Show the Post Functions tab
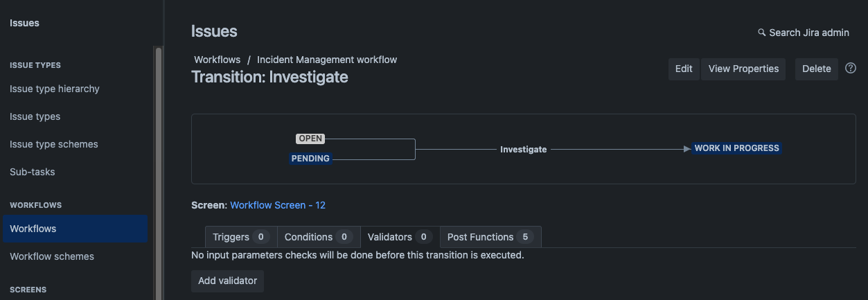This screenshot has height=300, width=868. pyautogui.click(x=490, y=237)
